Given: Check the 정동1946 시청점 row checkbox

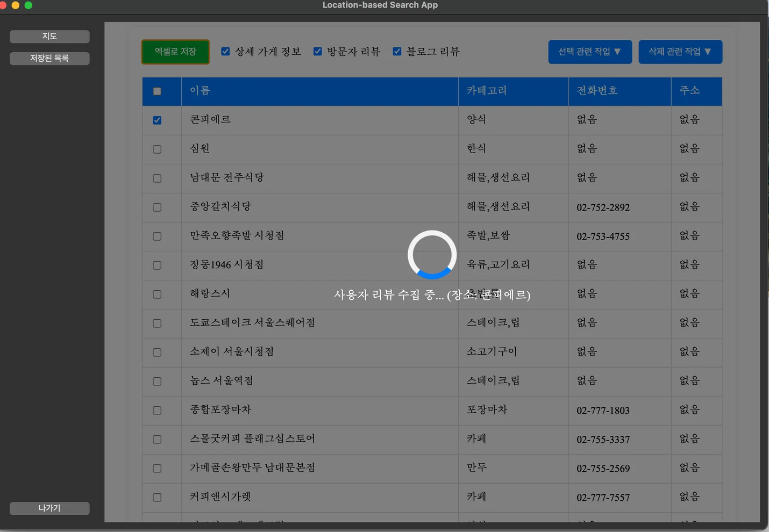Looking at the screenshot, I should (157, 265).
